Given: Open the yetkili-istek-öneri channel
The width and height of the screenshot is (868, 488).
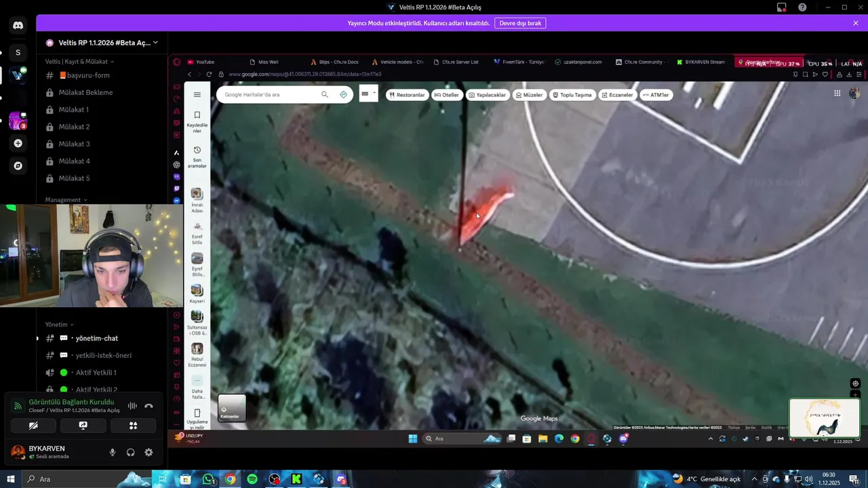Looking at the screenshot, I should coord(103,355).
